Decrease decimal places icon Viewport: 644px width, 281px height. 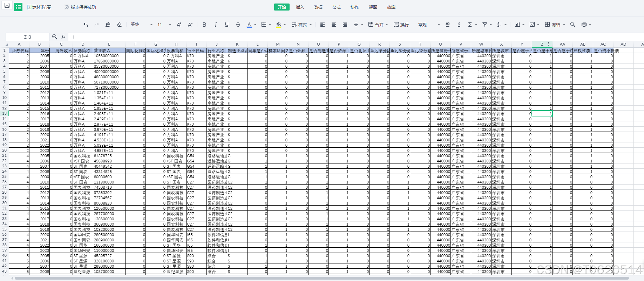click(459, 25)
